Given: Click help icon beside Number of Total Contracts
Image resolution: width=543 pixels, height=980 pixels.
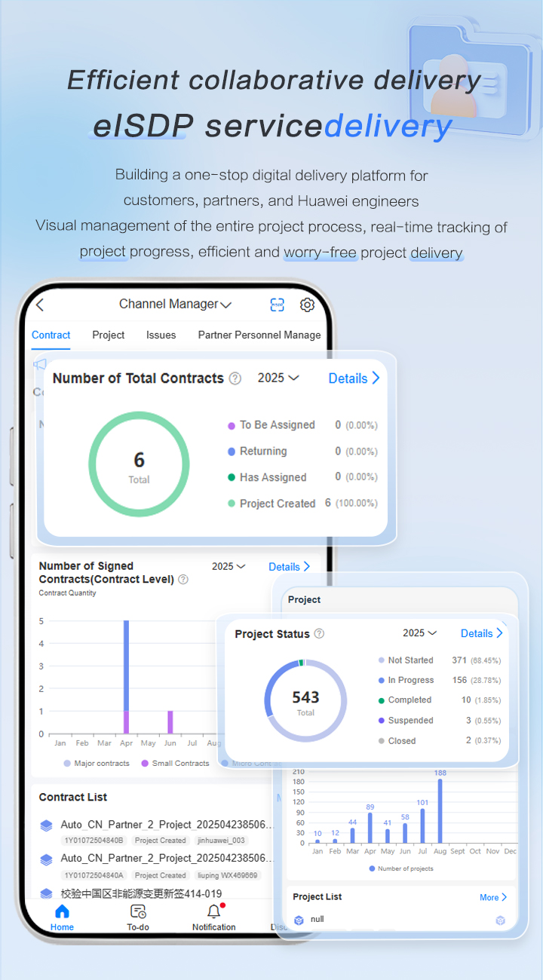Looking at the screenshot, I should 235,378.
